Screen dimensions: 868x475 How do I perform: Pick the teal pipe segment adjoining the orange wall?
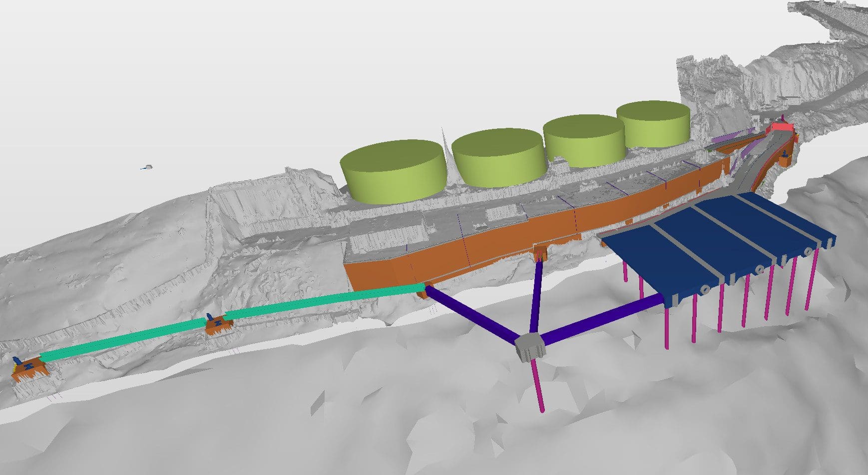click(325, 303)
